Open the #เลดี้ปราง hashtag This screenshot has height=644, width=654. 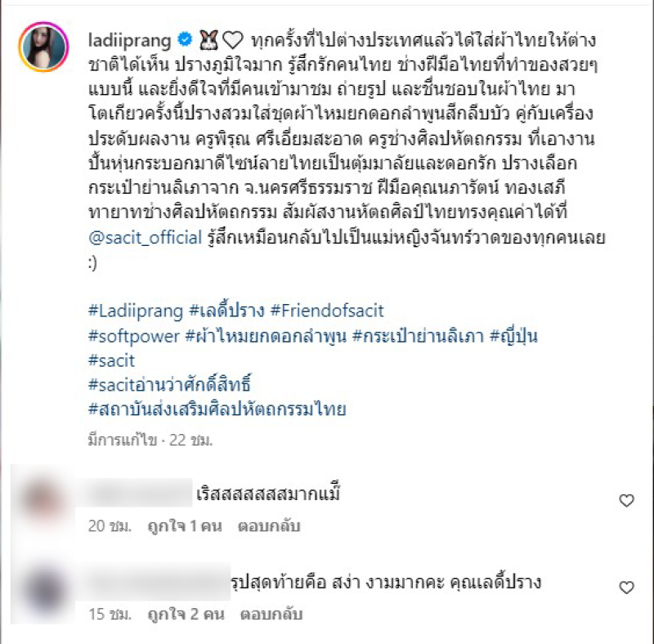(227, 311)
